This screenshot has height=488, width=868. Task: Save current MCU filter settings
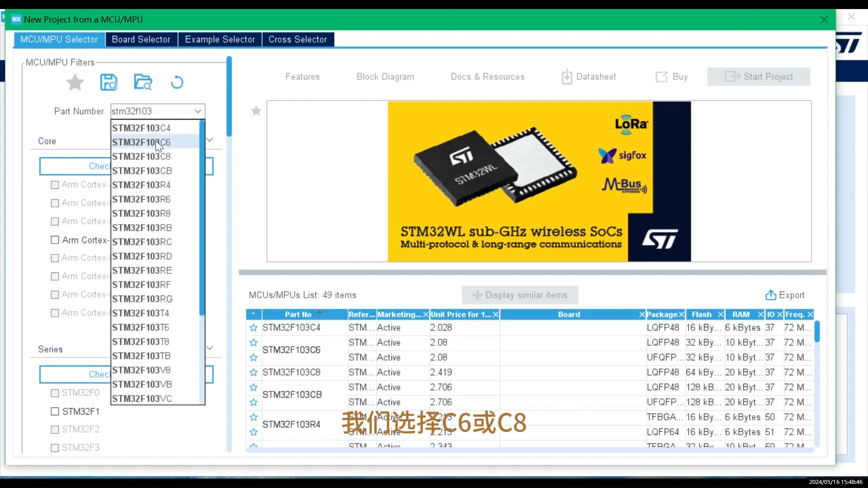click(108, 82)
